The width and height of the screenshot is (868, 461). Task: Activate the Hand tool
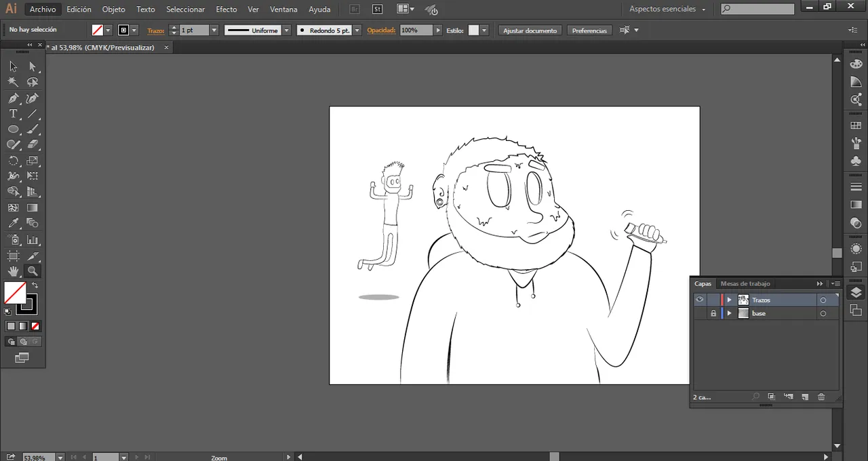coord(13,271)
